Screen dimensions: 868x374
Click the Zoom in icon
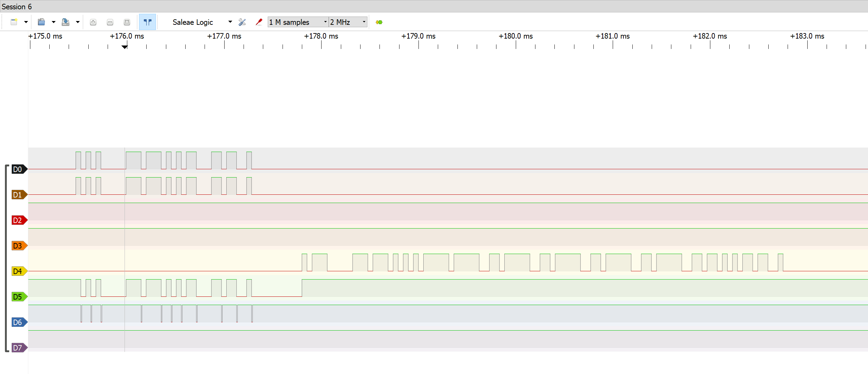(93, 22)
